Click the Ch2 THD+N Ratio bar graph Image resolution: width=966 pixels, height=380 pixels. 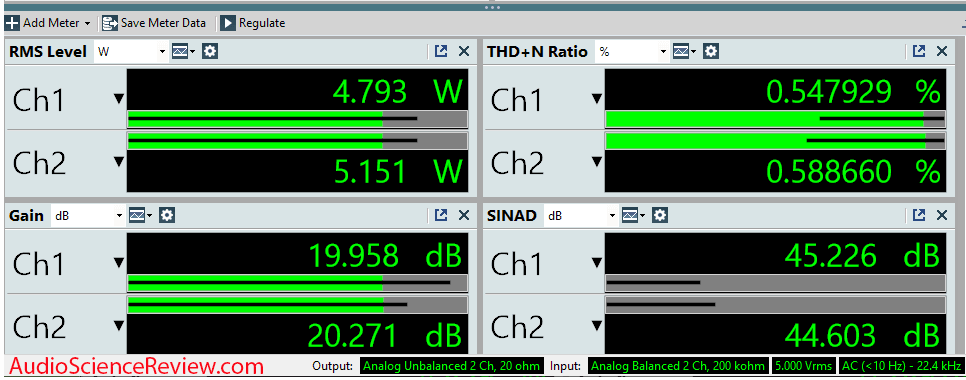[x=775, y=141]
